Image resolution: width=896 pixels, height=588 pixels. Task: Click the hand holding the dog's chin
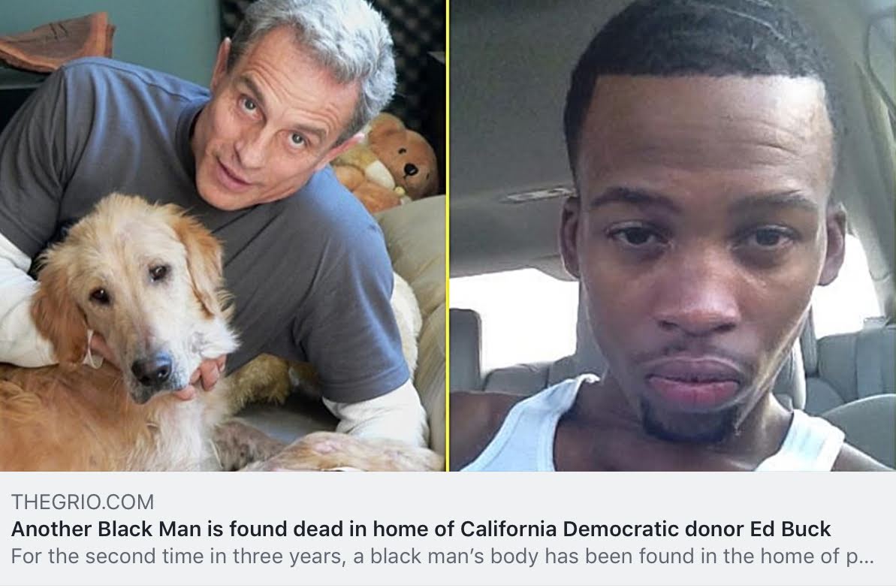pyautogui.click(x=203, y=377)
